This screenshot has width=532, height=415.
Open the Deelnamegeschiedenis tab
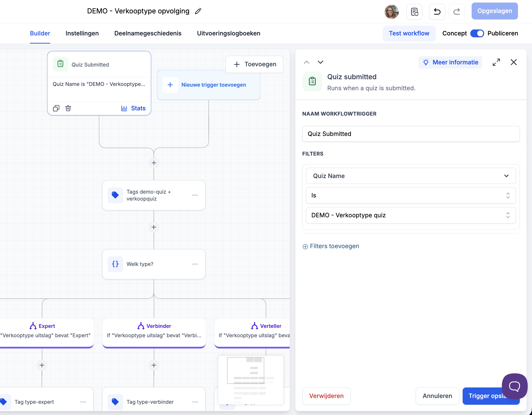[x=148, y=33]
